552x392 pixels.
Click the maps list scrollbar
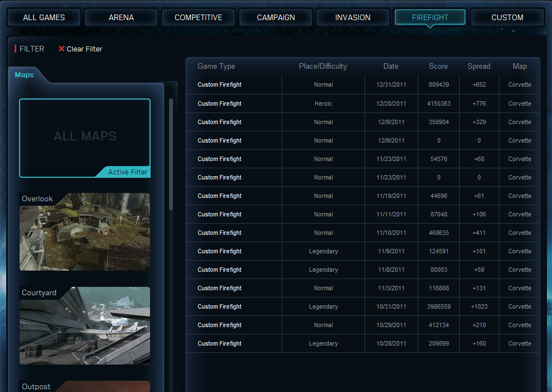(x=171, y=154)
